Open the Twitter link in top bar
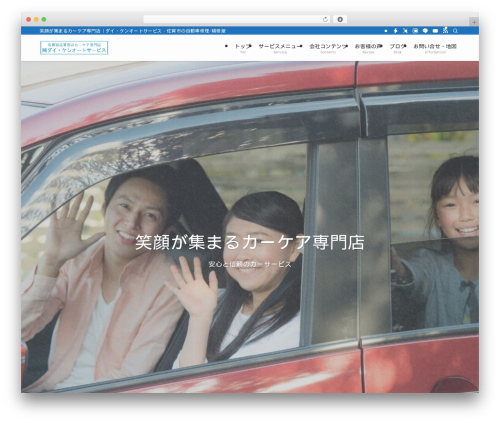Screen dimensions: 500x423 point(405,31)
